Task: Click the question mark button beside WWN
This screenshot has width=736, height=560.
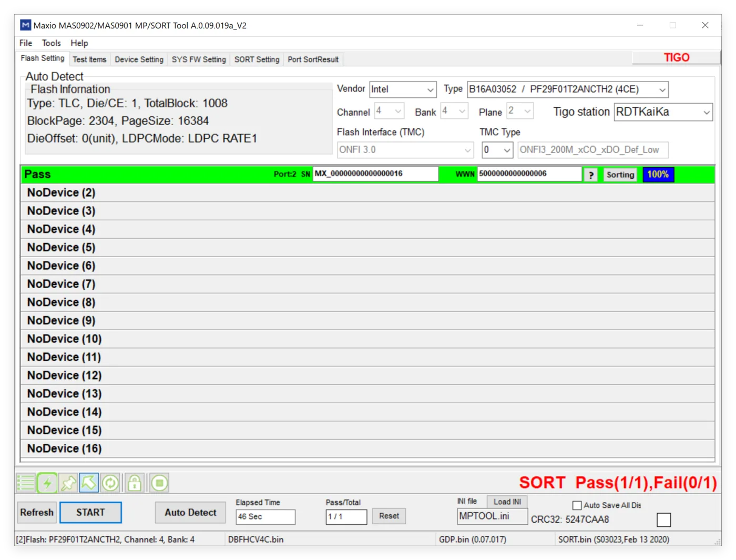Action: 591,175
